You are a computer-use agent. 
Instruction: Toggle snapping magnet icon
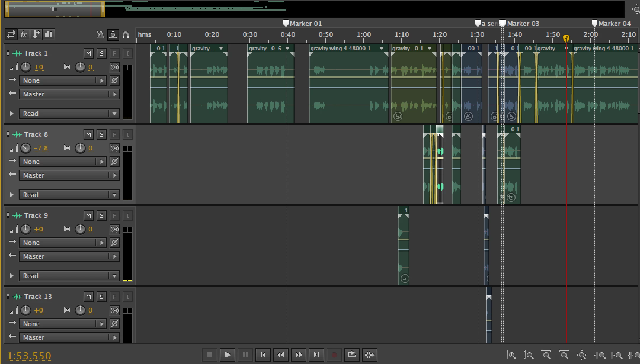tap(126, 35)
